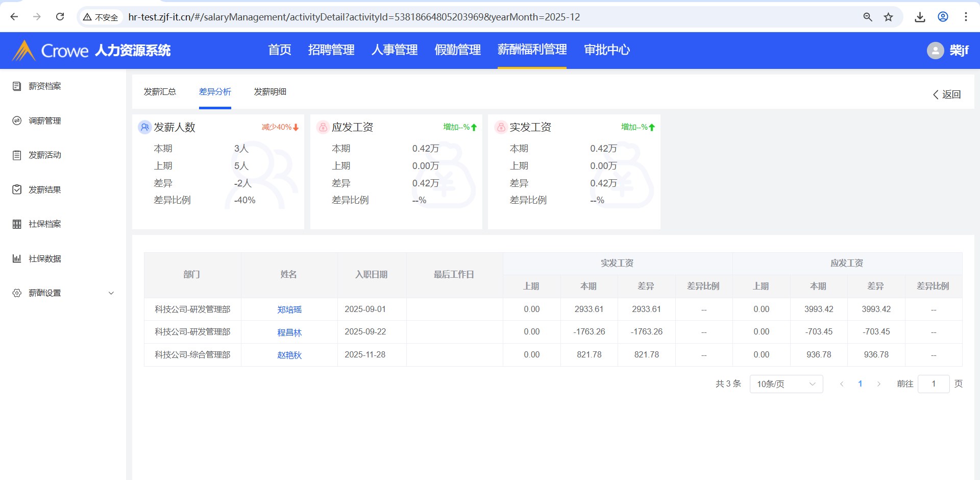Click the browser reload icon
Viewport: 980px width, 480px height.
(x=60, y=17)
